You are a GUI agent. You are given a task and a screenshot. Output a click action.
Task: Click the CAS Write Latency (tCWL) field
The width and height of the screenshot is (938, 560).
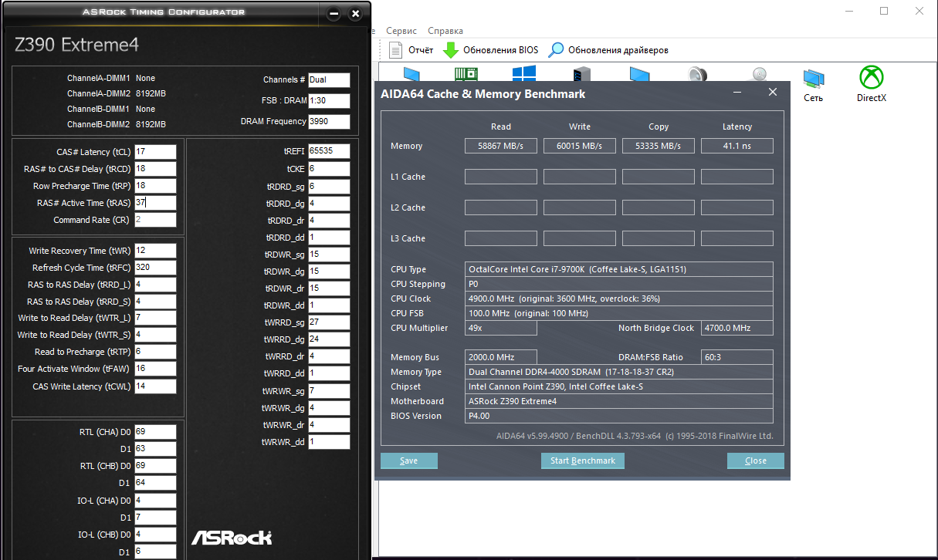click(x=155, y=386)
